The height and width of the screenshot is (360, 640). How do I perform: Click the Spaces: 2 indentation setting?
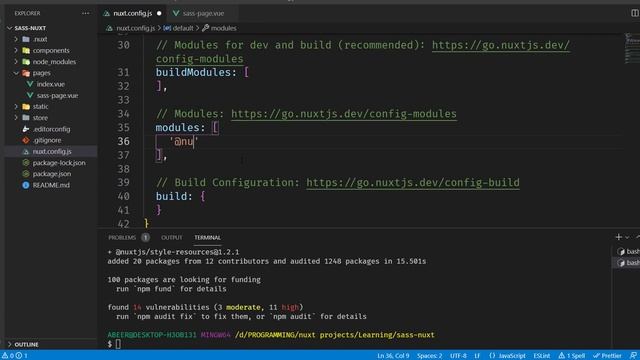click(429, 356)
